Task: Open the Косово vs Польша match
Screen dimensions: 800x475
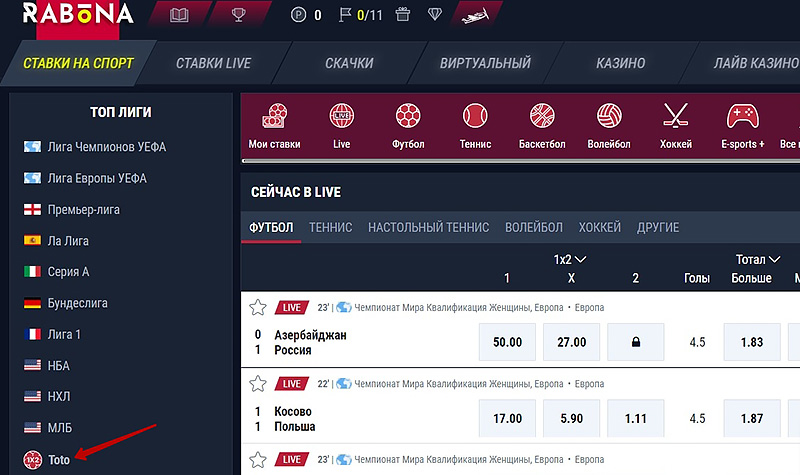Action: [x=294, y=419]
